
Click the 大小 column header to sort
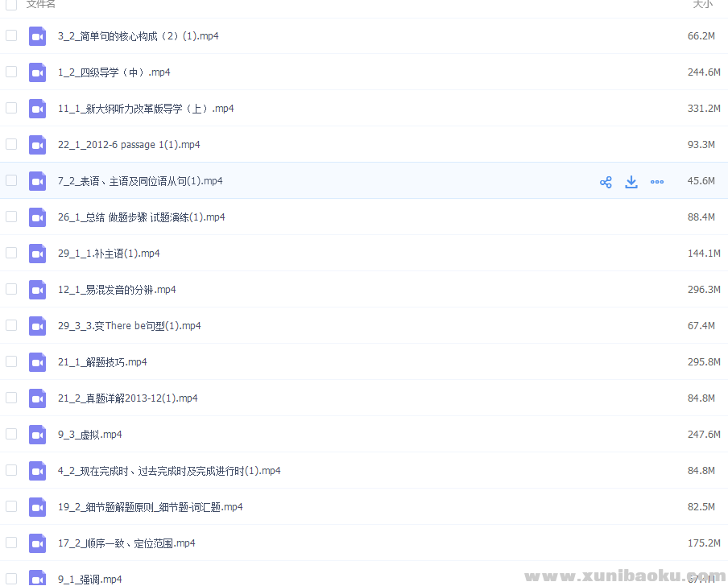(702, 4)
